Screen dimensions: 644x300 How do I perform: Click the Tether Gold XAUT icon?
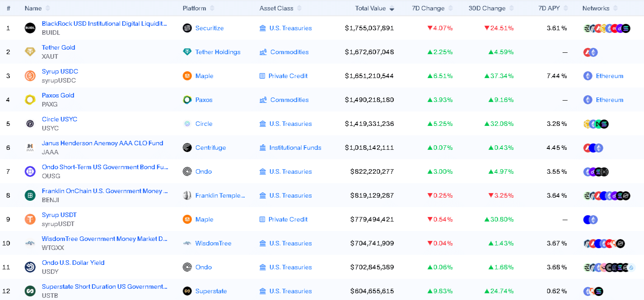(x=30, y=52)
